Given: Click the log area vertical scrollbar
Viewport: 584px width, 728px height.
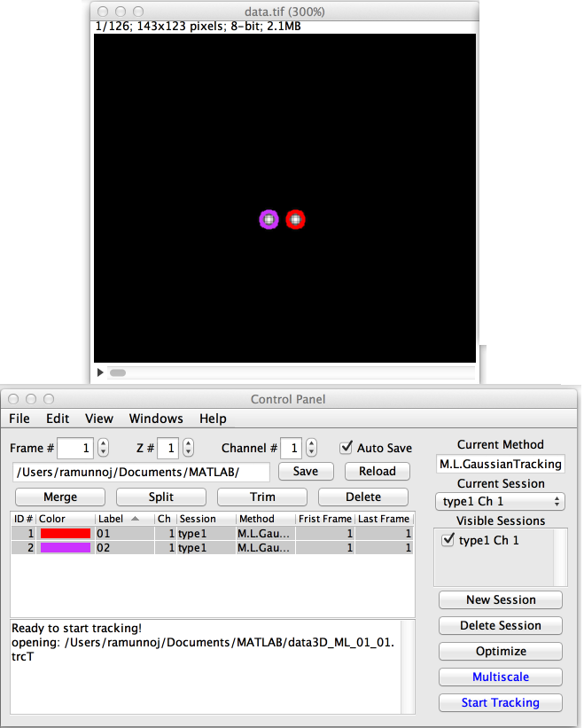Looking at the screenshot, I should [x=408, y=667].
